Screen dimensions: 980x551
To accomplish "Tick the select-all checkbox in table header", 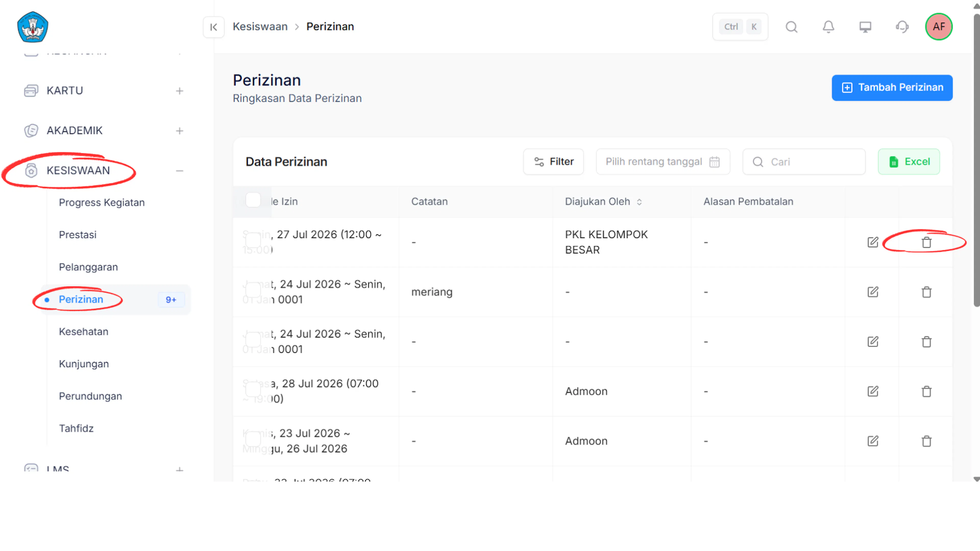I will (253, 200).
